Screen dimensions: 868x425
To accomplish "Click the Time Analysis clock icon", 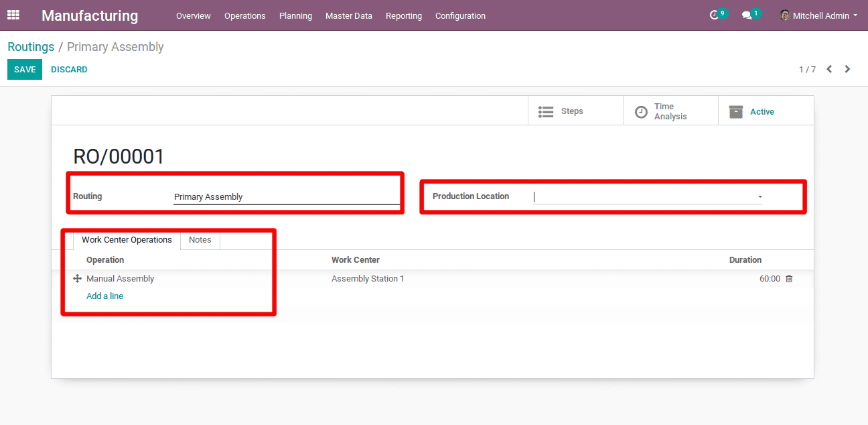I will [641, 112].
